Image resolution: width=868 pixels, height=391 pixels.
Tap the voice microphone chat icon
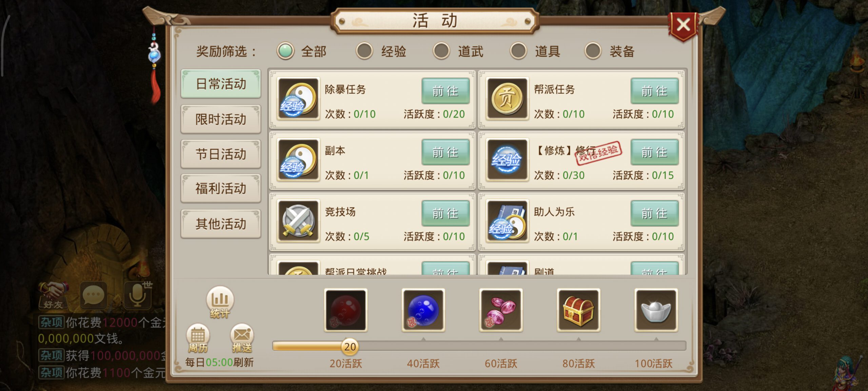138,295
